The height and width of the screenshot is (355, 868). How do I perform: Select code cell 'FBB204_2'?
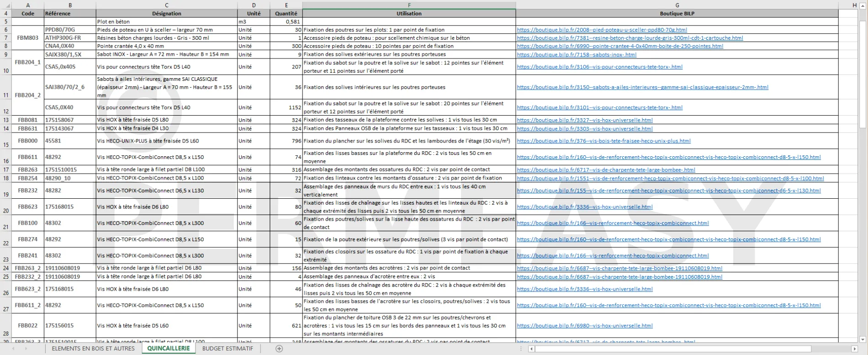[x=28, y=95]
